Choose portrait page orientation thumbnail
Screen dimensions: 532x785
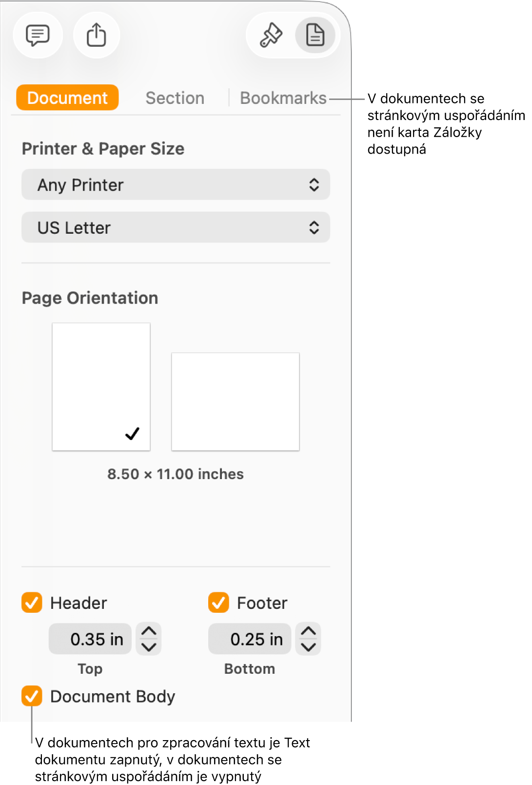(x=101, y=386)
